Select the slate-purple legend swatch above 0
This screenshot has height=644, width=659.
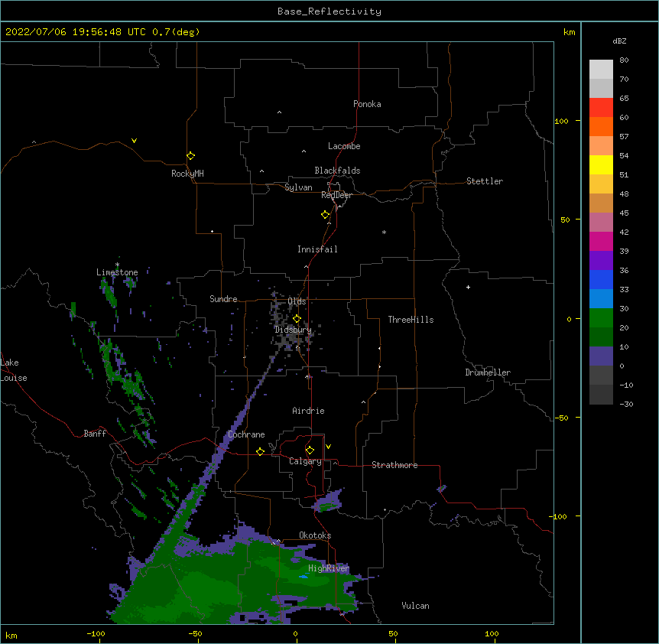pos(601,356)
